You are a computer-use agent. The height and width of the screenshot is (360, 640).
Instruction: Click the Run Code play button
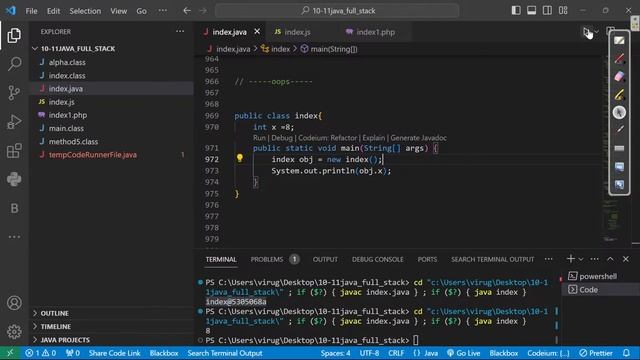tap(587, 32)
